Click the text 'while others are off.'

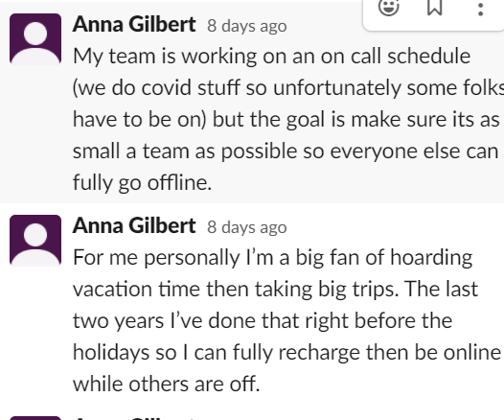166,384
